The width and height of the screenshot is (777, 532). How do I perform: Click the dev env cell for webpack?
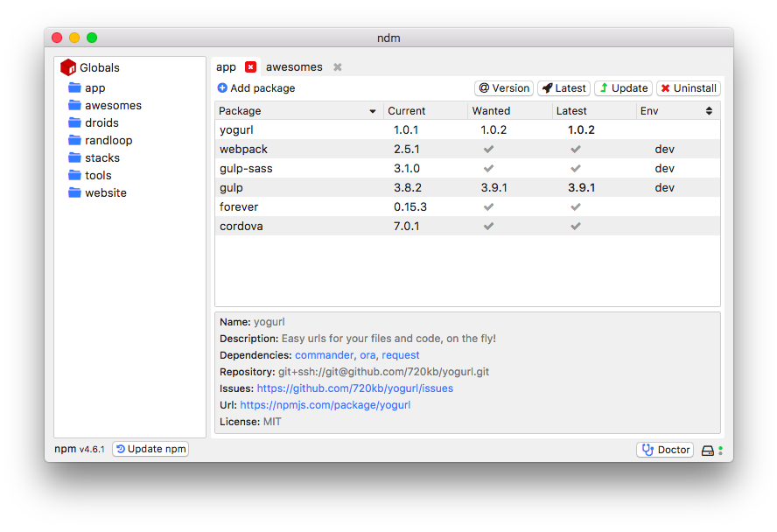pos(664,149)
